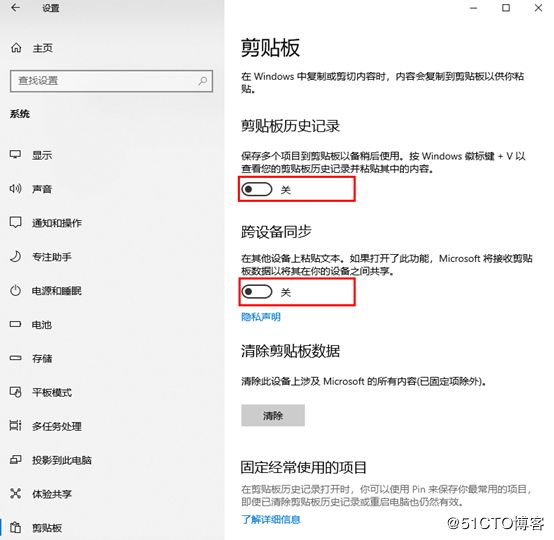Open the 隐私声明 link
This screenshot has width=554, height=540.
[x=261, y=317]
